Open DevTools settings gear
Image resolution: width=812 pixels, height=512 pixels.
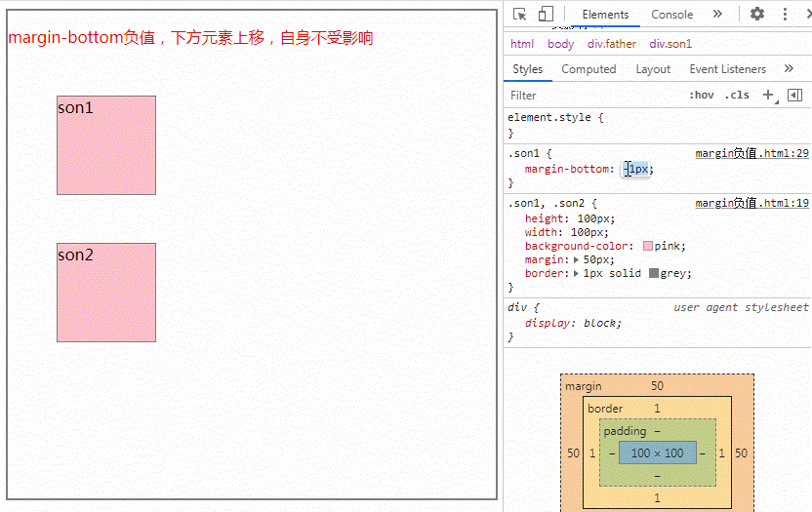[757, 15]
